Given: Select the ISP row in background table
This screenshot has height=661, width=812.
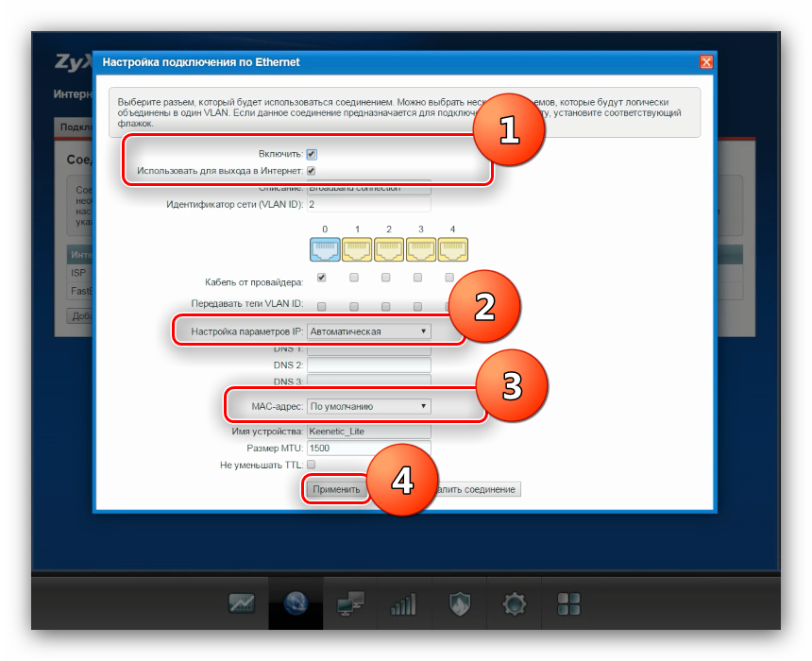Looking at the screenshot, I should click(80, 273).
